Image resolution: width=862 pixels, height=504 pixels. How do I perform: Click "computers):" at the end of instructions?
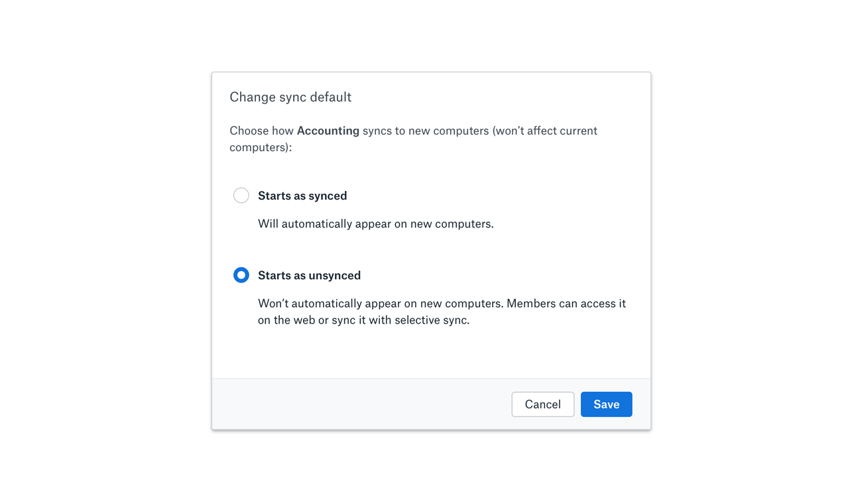coord(261,147)
